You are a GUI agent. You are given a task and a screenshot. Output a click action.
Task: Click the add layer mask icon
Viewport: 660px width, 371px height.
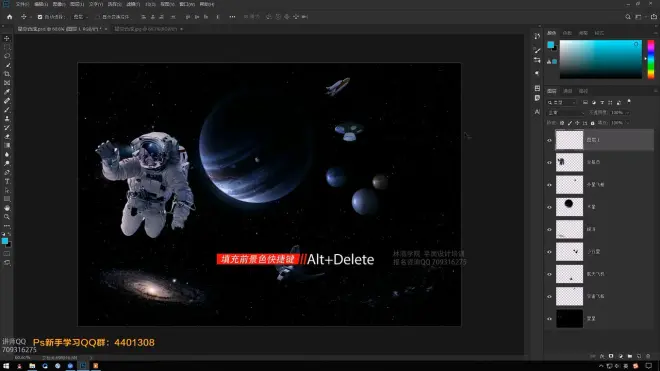611,356
